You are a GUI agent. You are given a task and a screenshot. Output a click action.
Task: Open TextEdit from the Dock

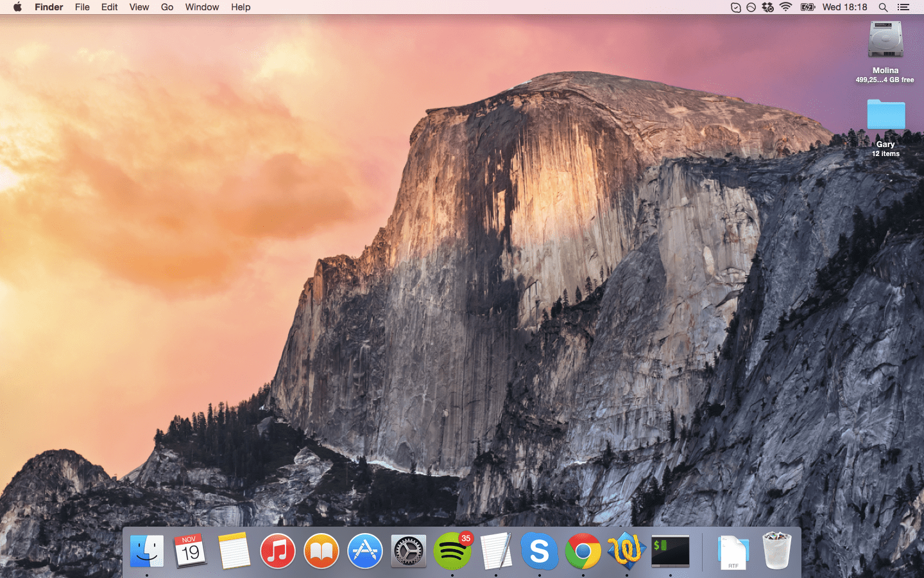point(496,551)
